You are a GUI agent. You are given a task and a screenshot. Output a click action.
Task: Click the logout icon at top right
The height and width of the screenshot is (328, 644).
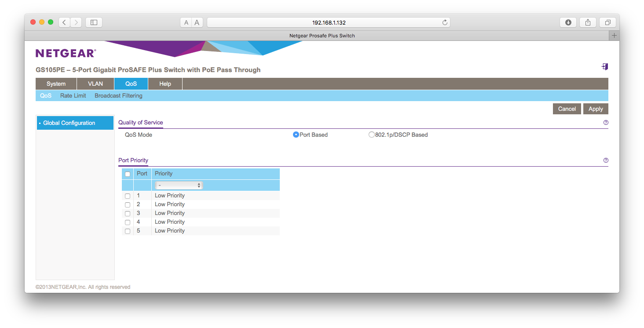point(605,67)
